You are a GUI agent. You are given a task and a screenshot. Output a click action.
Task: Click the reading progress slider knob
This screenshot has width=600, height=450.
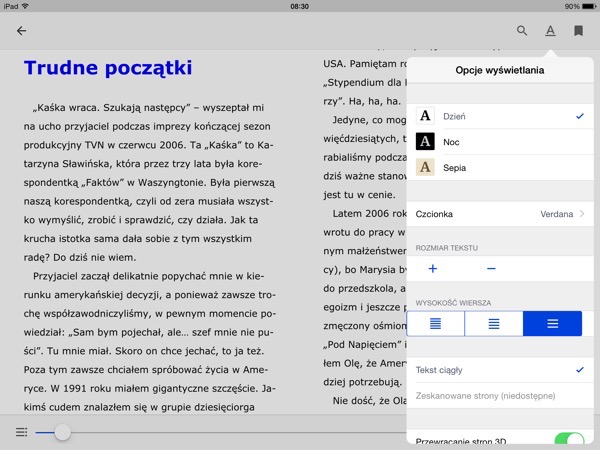click(62, 432)
